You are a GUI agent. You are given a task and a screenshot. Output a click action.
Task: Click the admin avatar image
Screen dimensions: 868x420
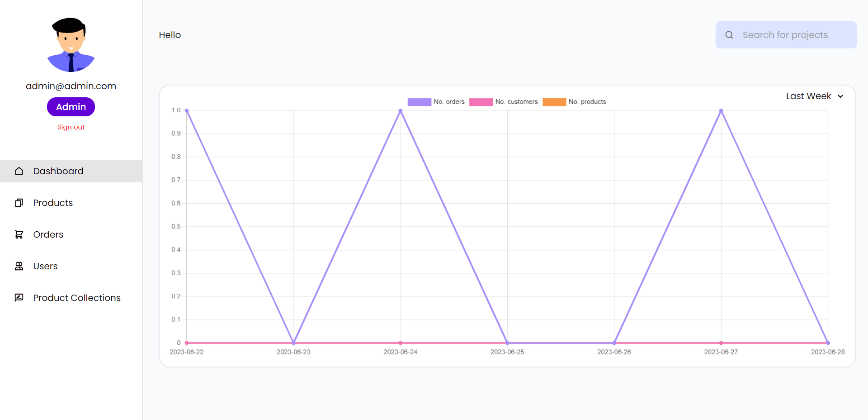71,44
